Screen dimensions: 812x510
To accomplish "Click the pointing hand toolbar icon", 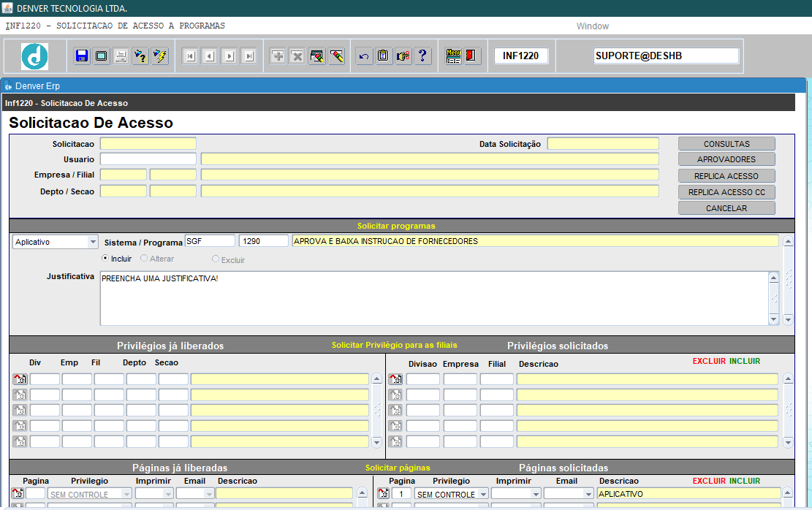I will click(x=403, y=56).
